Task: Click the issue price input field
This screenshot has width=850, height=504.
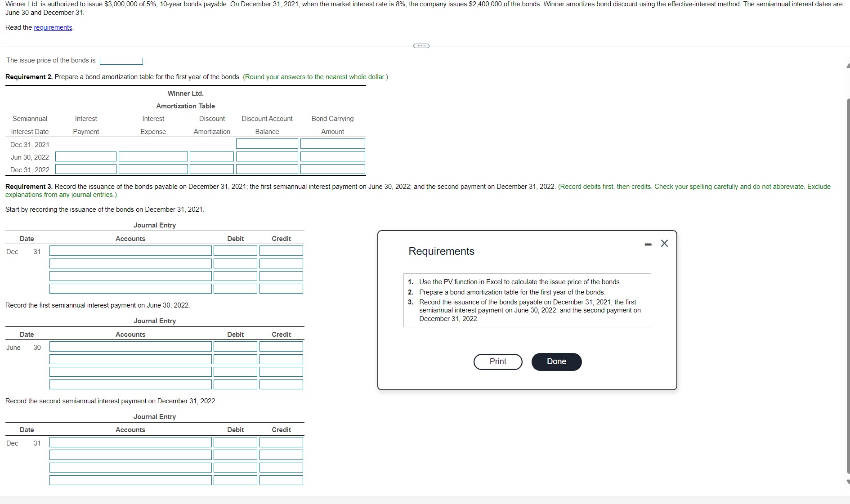Action: point(121,61)
